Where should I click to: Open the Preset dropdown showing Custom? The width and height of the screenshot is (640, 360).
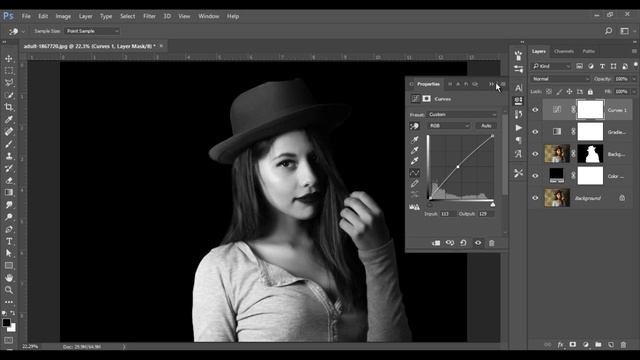[462, 115]
